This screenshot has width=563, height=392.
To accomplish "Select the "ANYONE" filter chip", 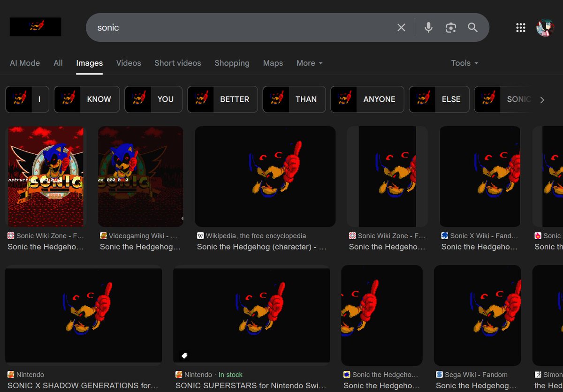I will [367, 99].
